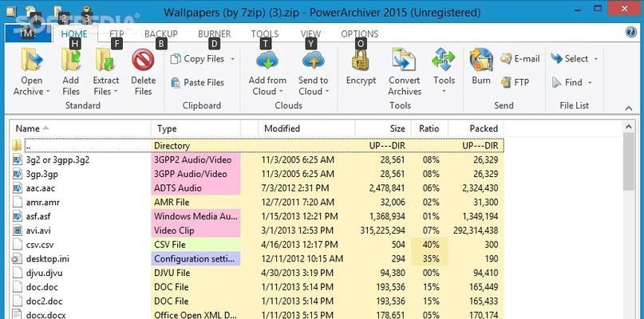The width and height of the screenshot is (644, 319).
Task: Click the 'Video Clip' type cell
Action: pyautogui.click(x=196, y=230)
